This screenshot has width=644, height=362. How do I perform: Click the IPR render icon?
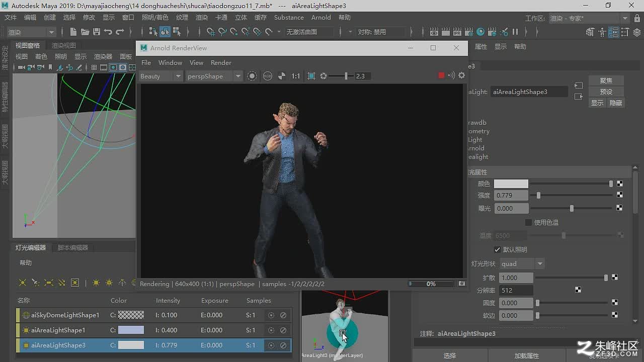tap(457, 32)
